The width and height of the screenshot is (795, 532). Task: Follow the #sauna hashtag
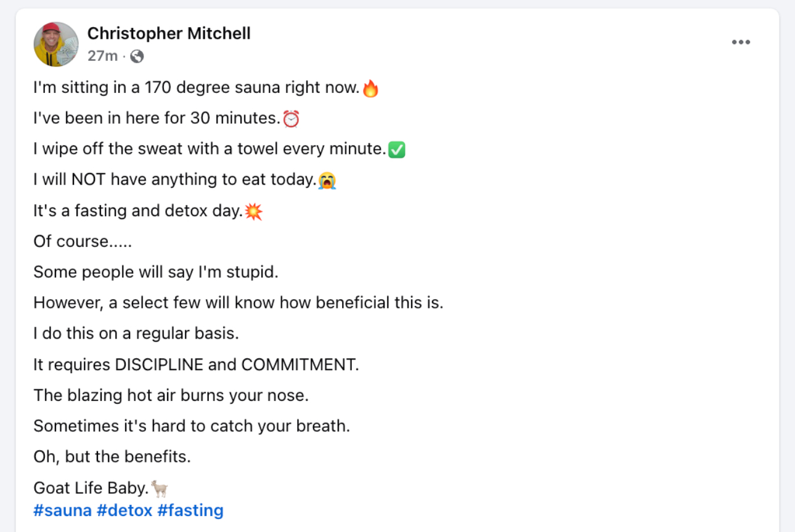[63, 510]
